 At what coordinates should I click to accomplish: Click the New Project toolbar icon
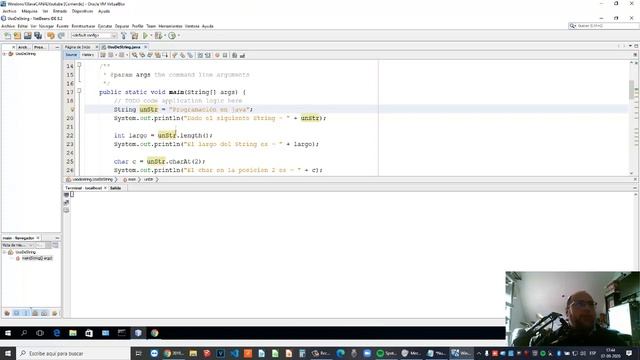click(x=18, y=36)
